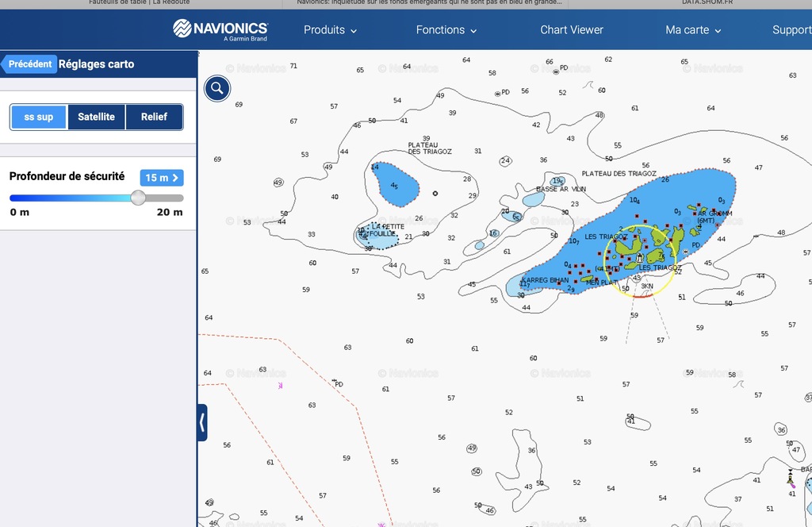Click the depth sounding 71
This screenshot has width=812, height=527.
pyautogui.click(x=293, y=66)
